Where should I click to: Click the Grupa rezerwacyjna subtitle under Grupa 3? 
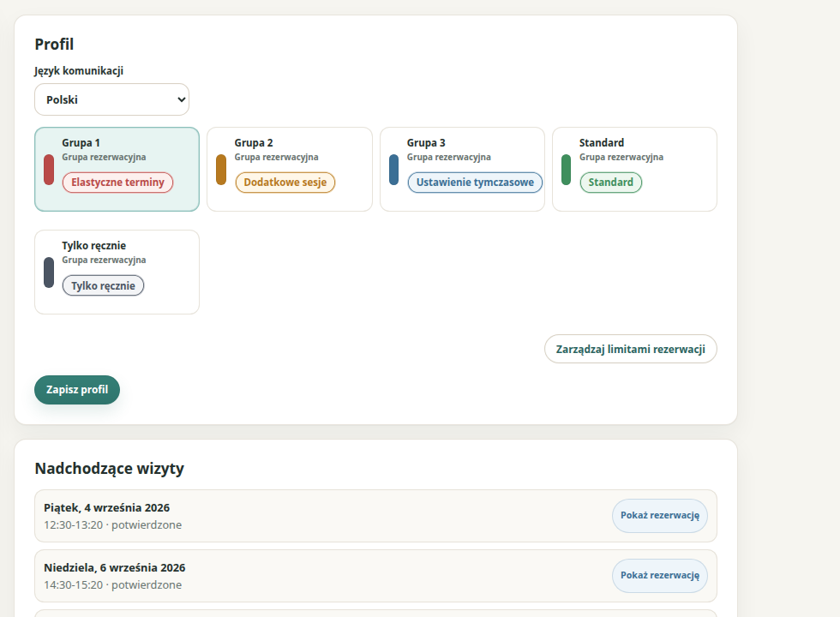pyautogui.click(x=449, y=157)
